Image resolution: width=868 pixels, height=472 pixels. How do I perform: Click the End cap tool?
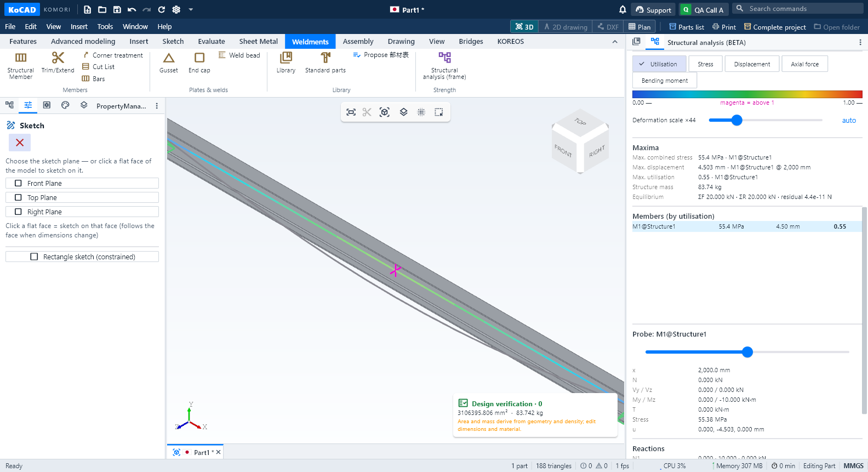tap(199, 62)
